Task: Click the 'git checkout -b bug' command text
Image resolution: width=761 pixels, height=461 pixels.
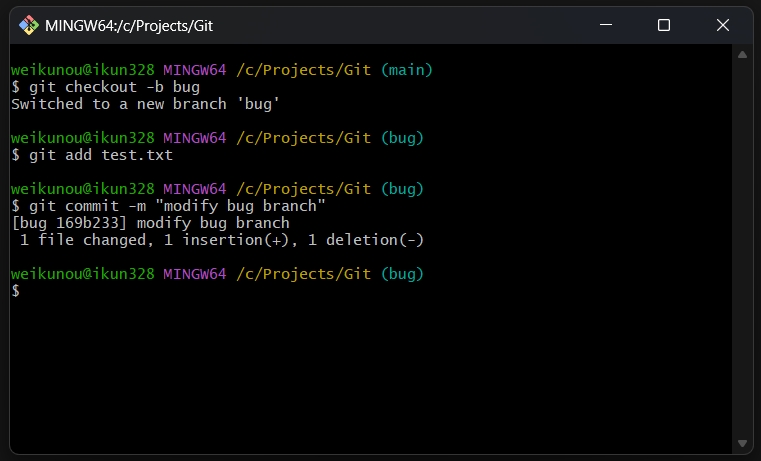Action: click(x=114, y=87)
